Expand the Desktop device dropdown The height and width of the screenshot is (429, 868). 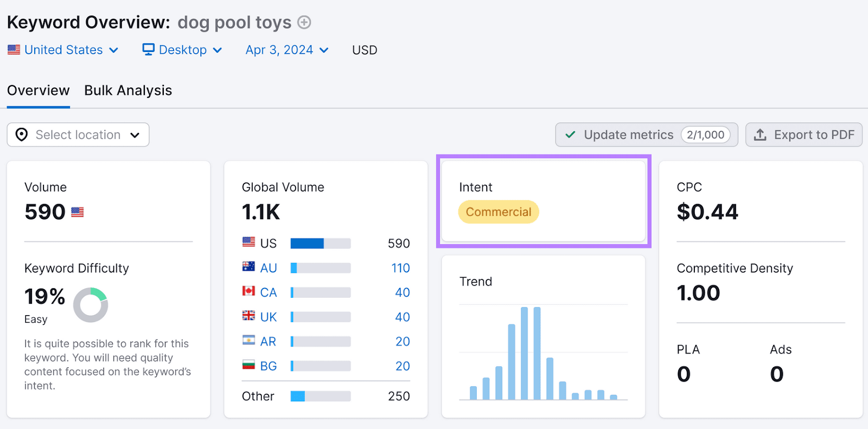182,50
